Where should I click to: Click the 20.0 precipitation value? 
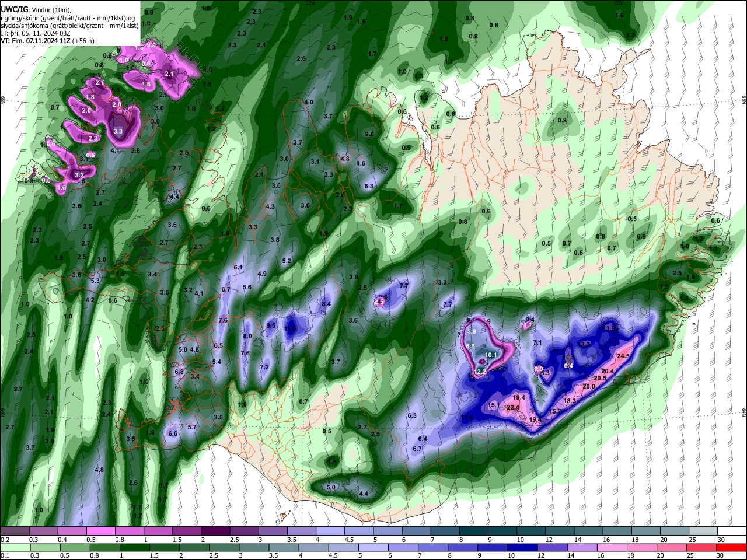coord(588,386)
